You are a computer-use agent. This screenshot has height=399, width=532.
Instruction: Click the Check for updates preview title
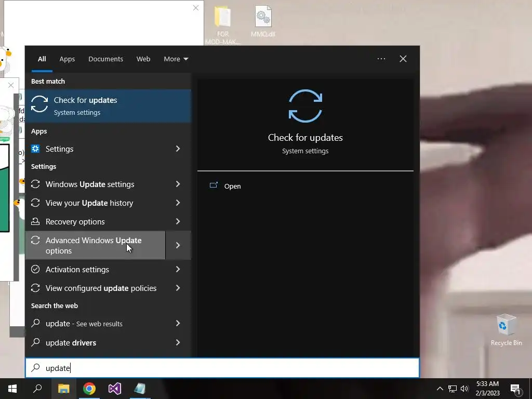305,137
